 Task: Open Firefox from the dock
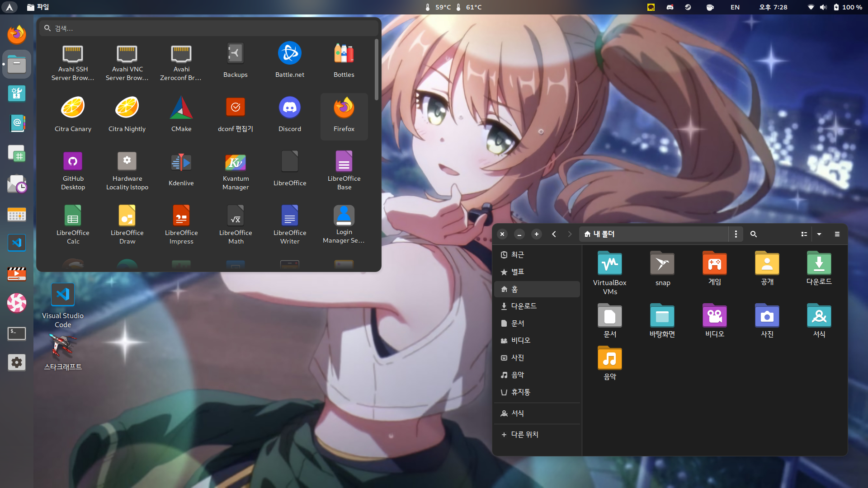point(17,34)
